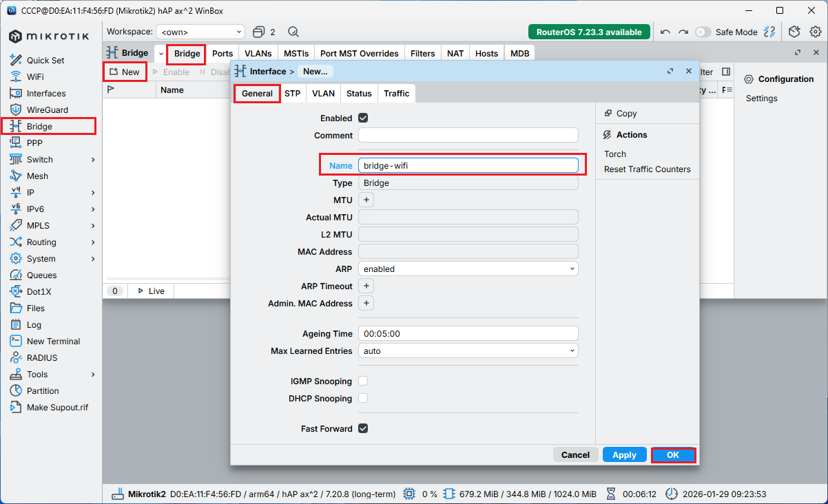Toggle Fast Forward checkbox

(x=363, y=429)
